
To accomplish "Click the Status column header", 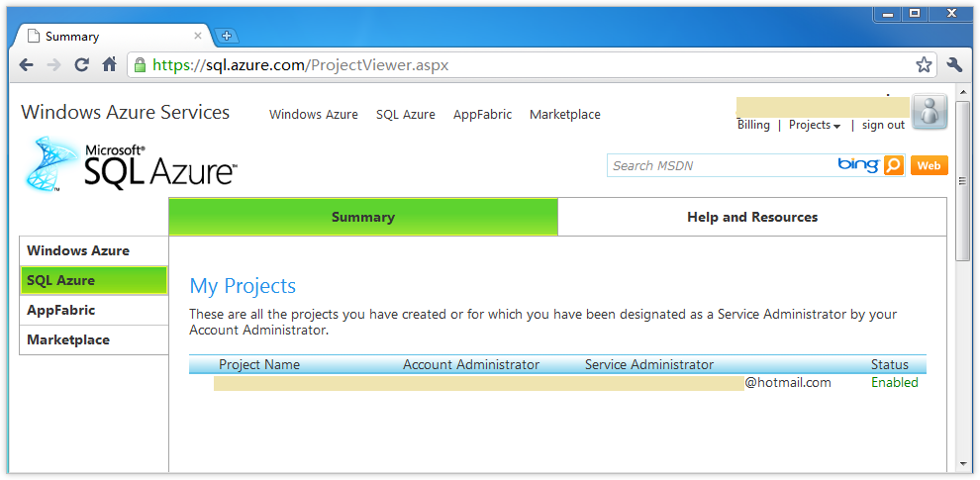I will 890,364.
